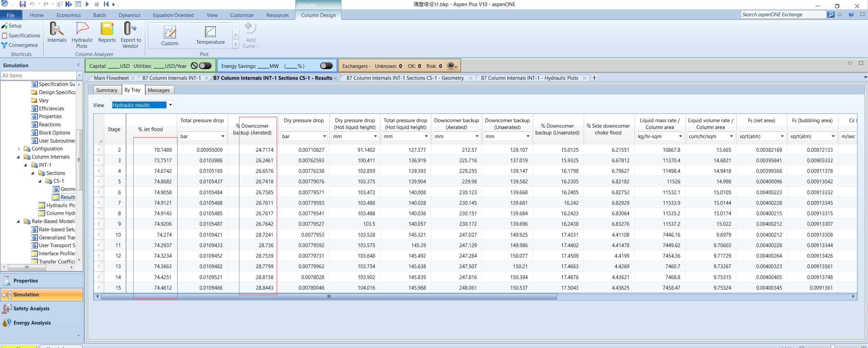Toggle the economics Capital/Utilities activation switch

coord(205,66)
